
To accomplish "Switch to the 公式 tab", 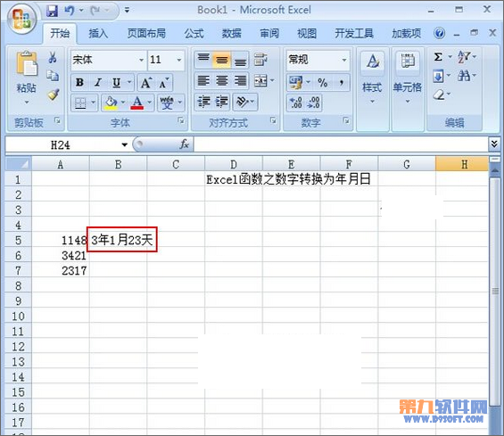I will 194,33.
